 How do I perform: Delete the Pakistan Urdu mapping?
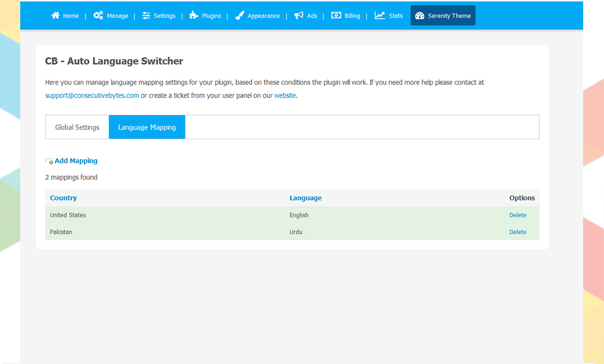click(517, 232)
